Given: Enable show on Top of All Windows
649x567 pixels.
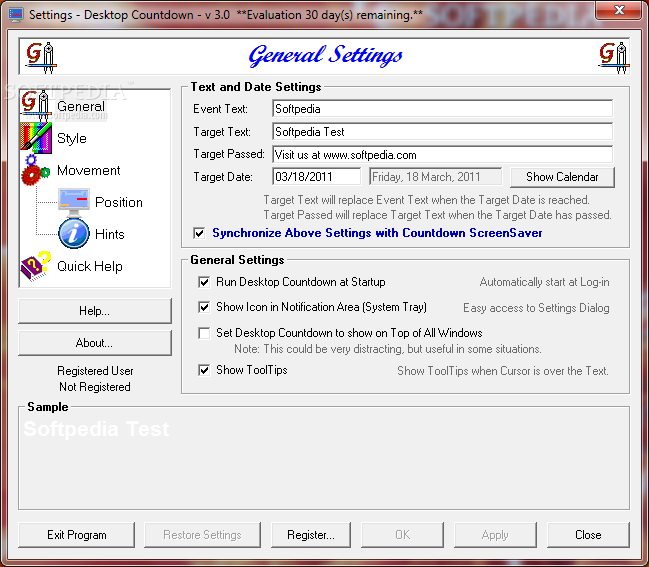Looking at the screenshot, I should coord(204,333).
